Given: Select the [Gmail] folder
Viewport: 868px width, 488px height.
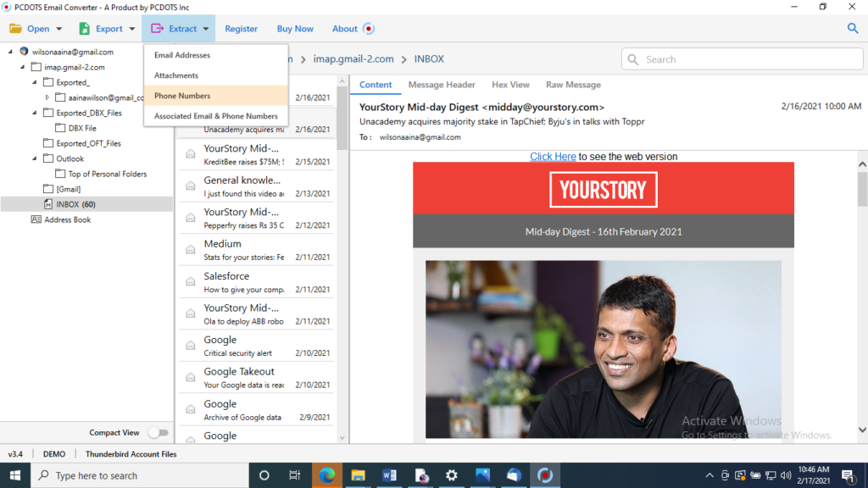Looking at the screenshot, I should (x=68, y=189).
